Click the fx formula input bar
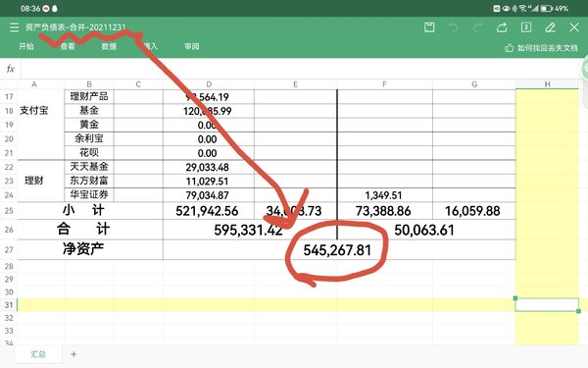Screen dimensions: 588x368 [x=300, y=69]
